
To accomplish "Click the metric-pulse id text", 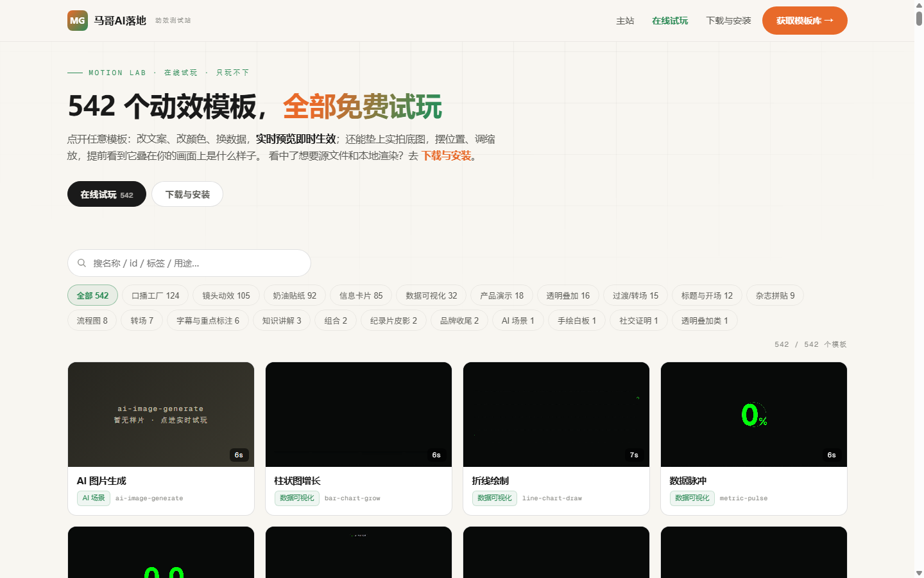I will (744, 498).
